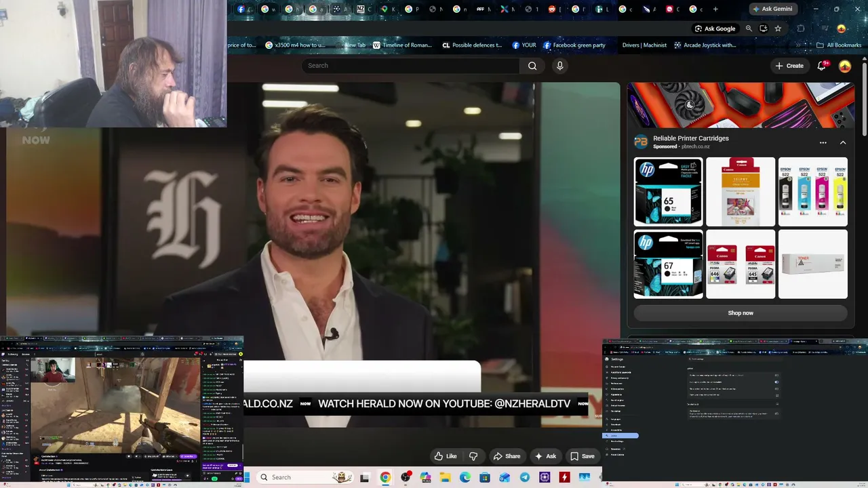Viewport: 868px width, 488px height.
Task: Open the 'x3500 m4 how to u...' bookmark
Action: click(x=296, y=45)
